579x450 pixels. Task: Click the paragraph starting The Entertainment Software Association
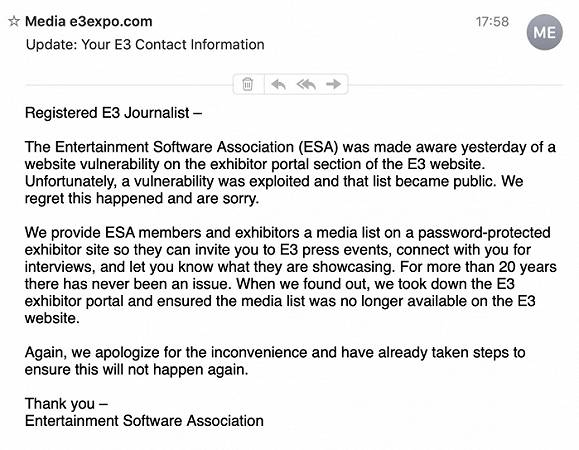290,173
